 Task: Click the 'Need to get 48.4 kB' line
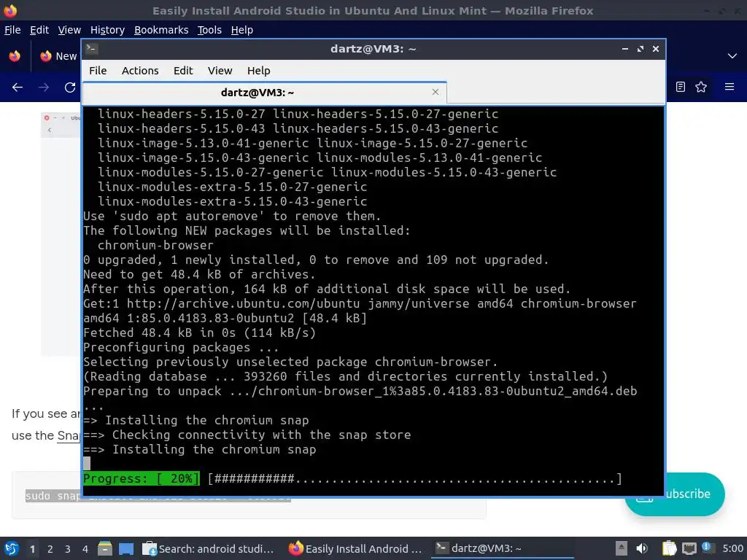point(199,274)
